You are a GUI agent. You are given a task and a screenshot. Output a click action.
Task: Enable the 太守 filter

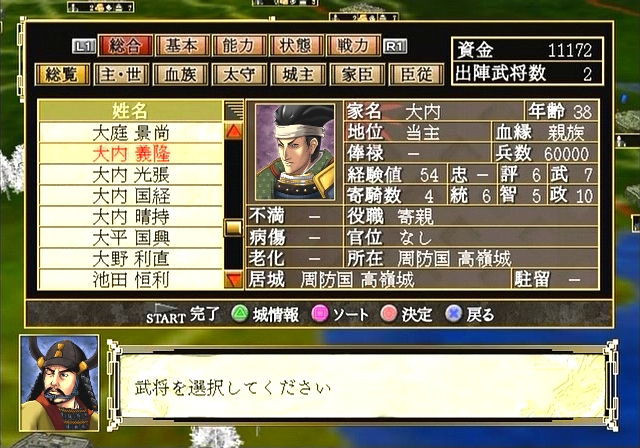[x=240, y=75]
